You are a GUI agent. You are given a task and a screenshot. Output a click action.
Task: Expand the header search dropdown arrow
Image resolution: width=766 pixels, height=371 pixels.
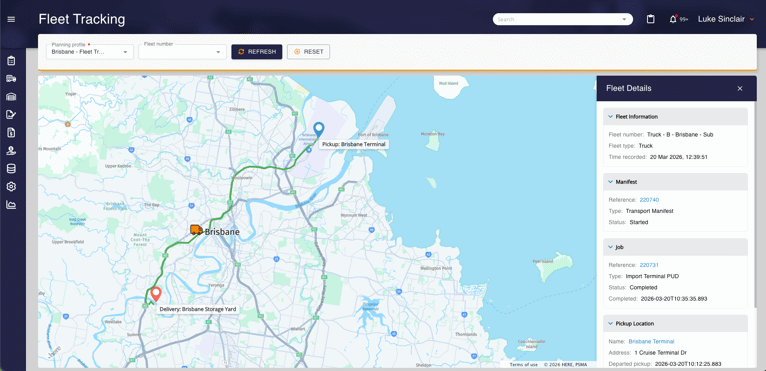(x=624, y=20)
